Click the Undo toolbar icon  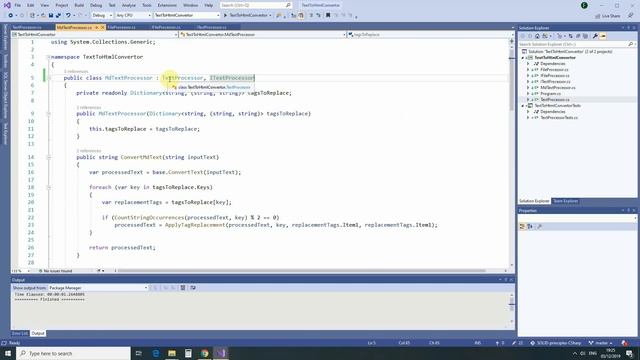point(68,16)
